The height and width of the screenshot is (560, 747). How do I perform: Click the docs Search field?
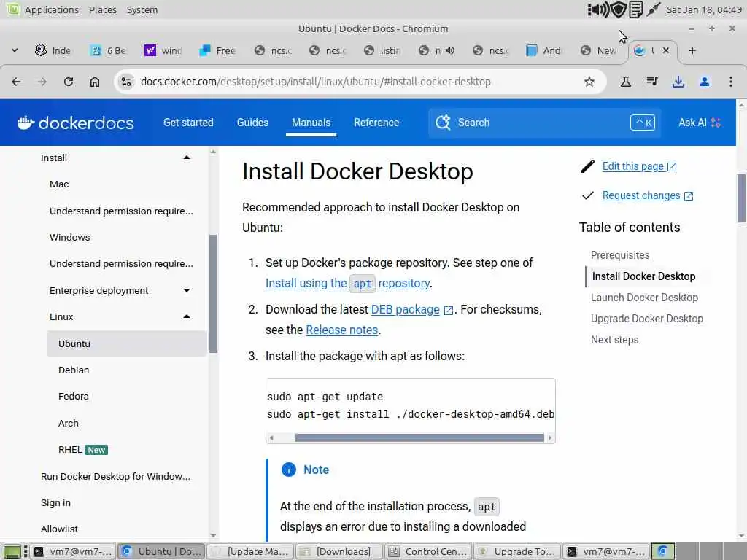[x=544, y=122]
